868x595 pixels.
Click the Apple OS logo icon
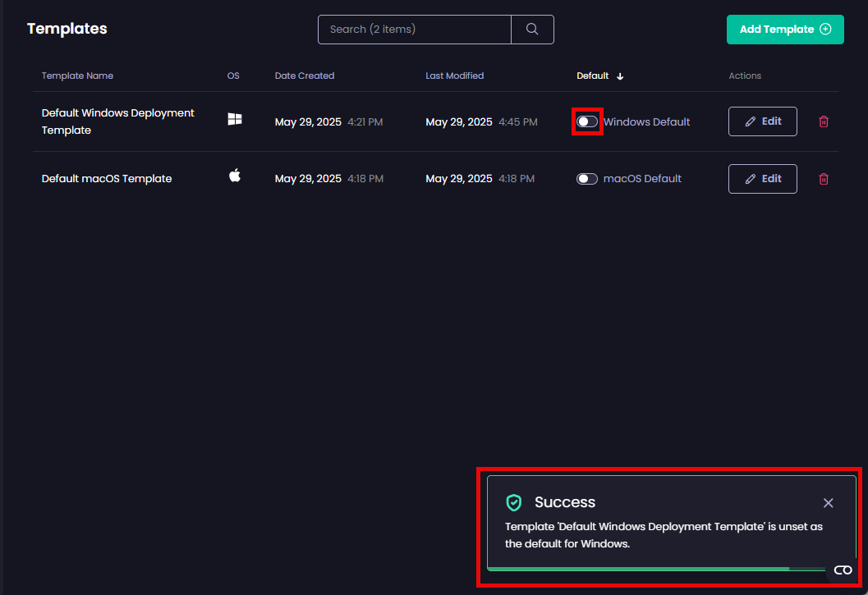click(x=235, y=176)
